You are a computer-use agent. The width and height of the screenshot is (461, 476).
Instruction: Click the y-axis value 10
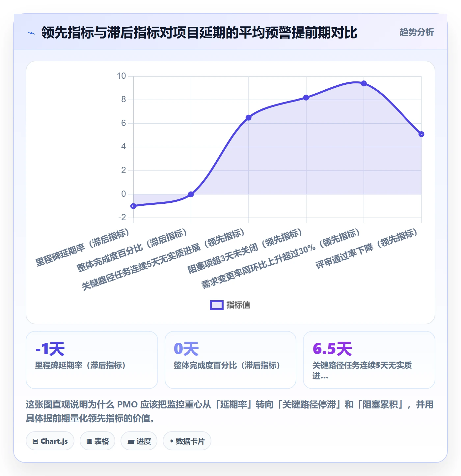[x=122, y=76]
